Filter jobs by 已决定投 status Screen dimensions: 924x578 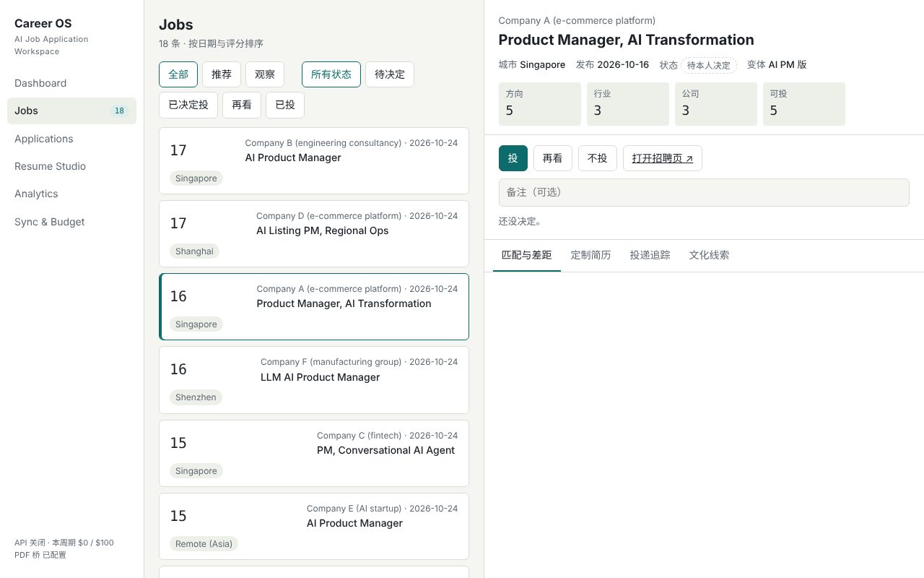(x=188, y=105)
